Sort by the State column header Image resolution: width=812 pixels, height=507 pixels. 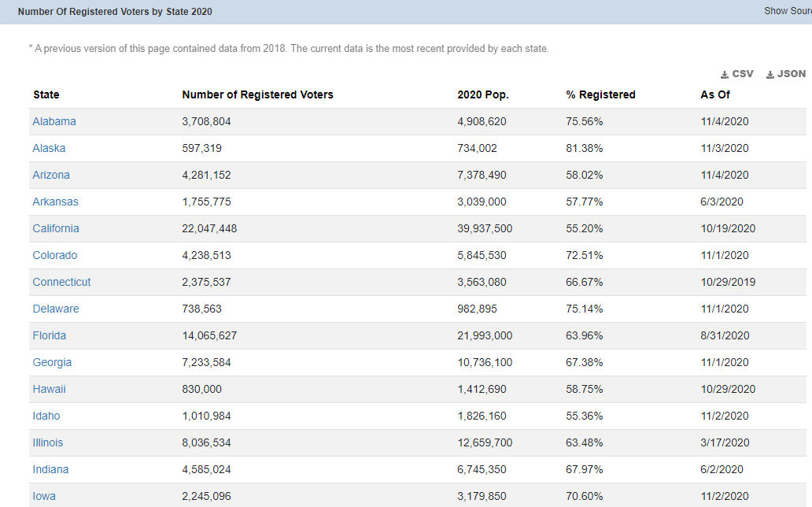coord(46,95)
